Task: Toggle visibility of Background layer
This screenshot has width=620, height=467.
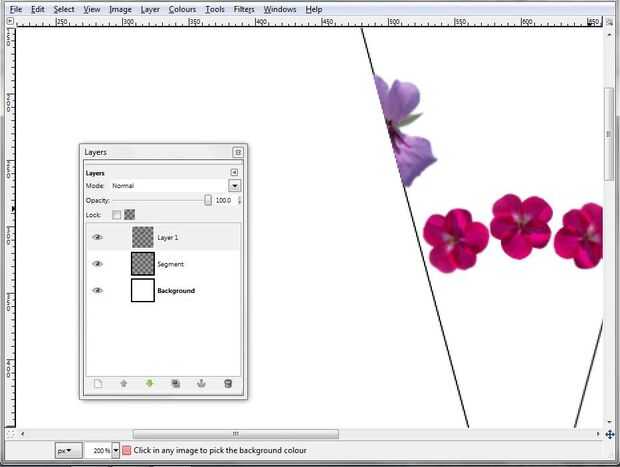Action: pyautogui.click(x=97, y=290)
